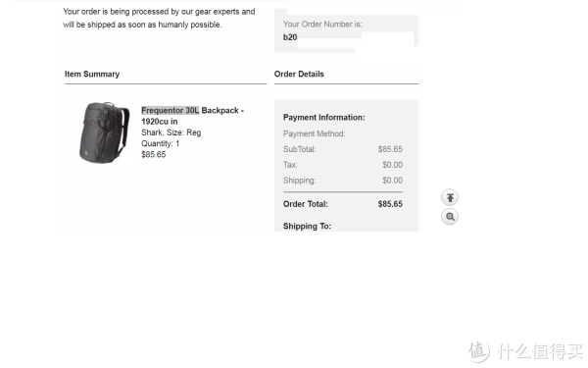Click the Payment Information heading
This screenshot has height=368, width=588.
[x=324, y=118]
